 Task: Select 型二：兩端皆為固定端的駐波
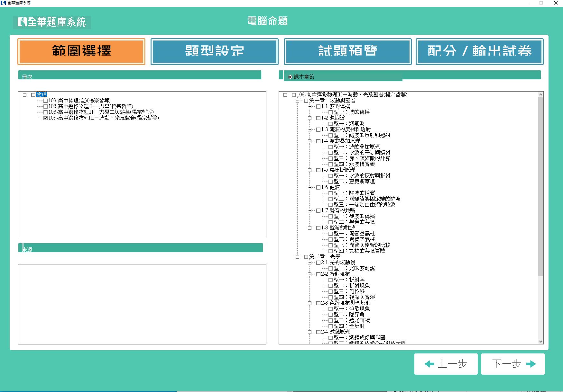pyautogui.click(x=367, y=199)
